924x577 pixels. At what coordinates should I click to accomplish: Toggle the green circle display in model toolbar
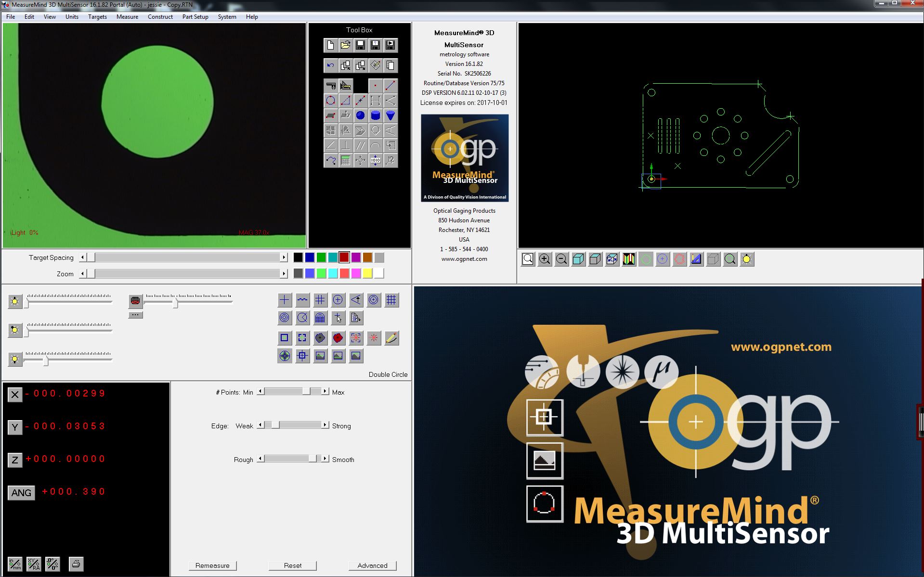pos(645,259)
